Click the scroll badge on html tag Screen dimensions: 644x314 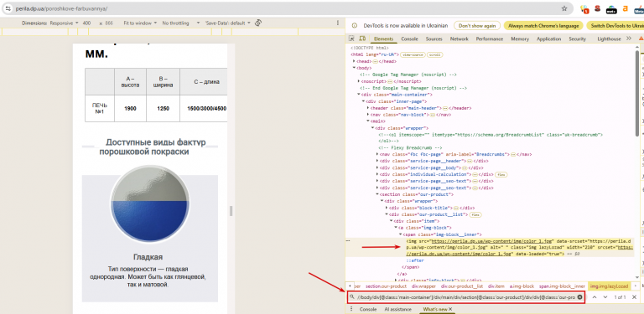435,54
